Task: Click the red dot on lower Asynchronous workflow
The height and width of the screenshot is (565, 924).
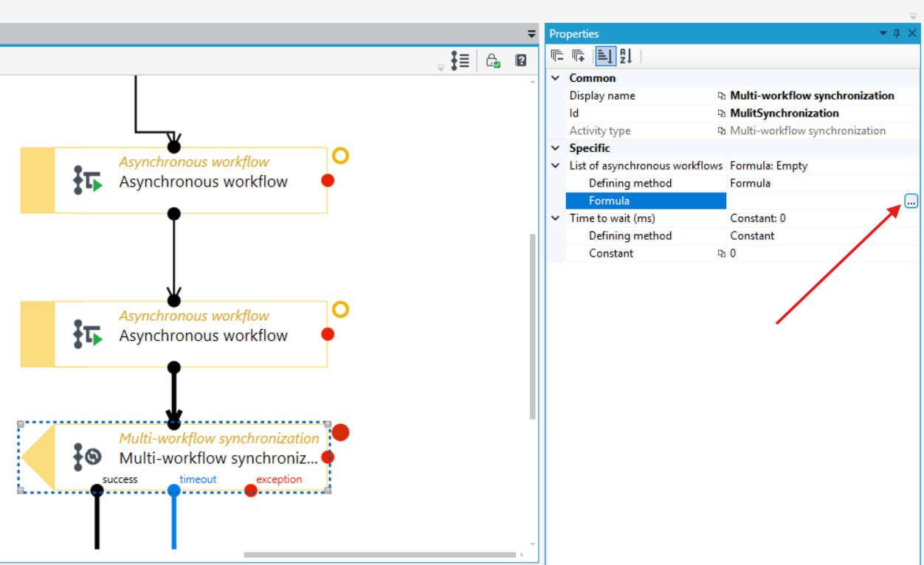Action: (328, 334)
